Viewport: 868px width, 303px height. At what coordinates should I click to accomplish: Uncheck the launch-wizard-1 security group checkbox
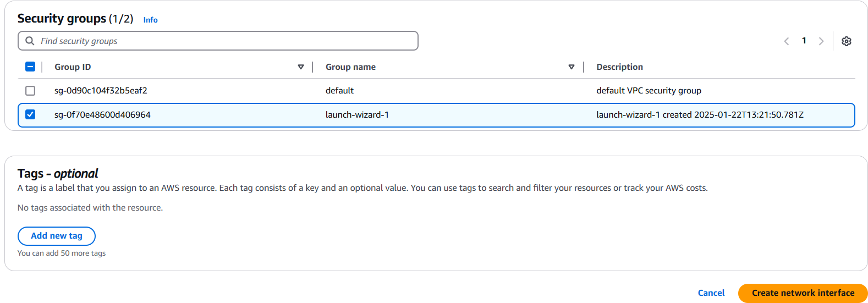point(30,114)
